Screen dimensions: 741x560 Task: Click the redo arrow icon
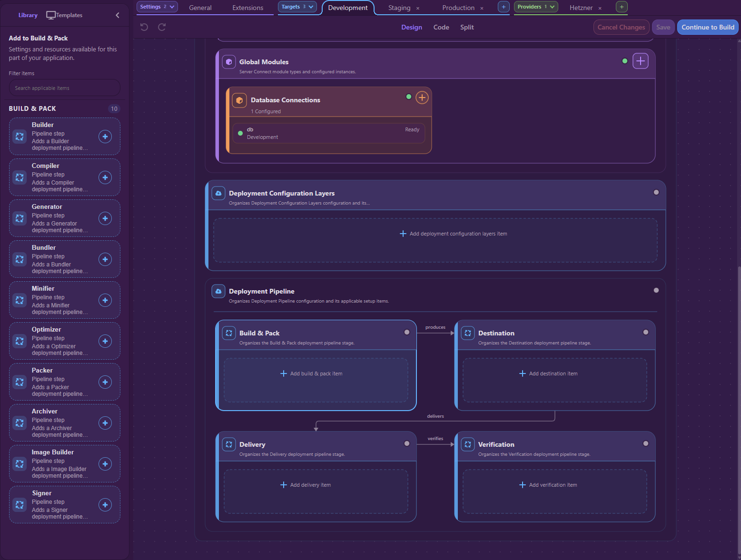(162, 27)
